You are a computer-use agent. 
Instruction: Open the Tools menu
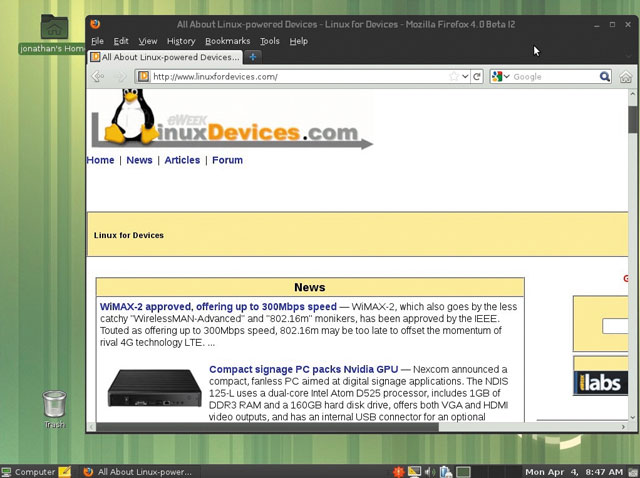tap(270, 41)
